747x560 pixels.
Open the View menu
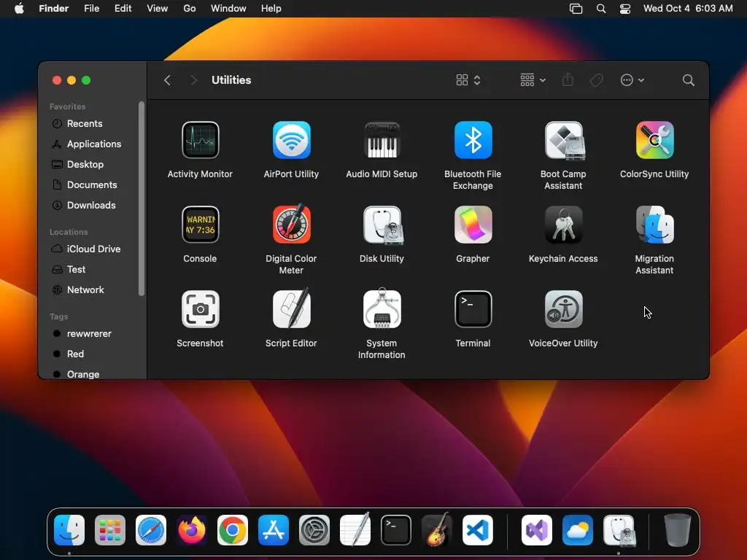tap(158, 9)
